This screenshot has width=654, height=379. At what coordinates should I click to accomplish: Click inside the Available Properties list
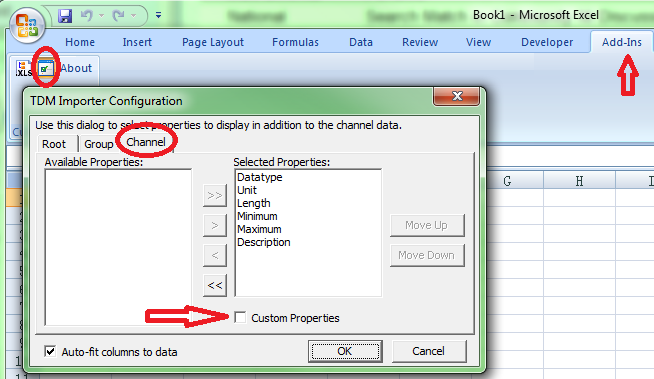click(118, 247)
